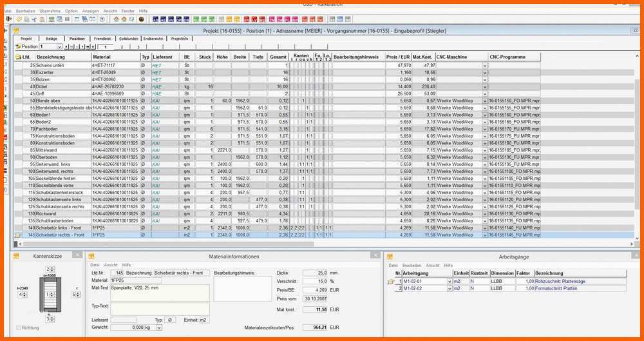The width and height of the screenshot is (644, 341).
Task: Open Bearbeiten menu in Arbeitsgänge panel
Action: tap(412, 266)
